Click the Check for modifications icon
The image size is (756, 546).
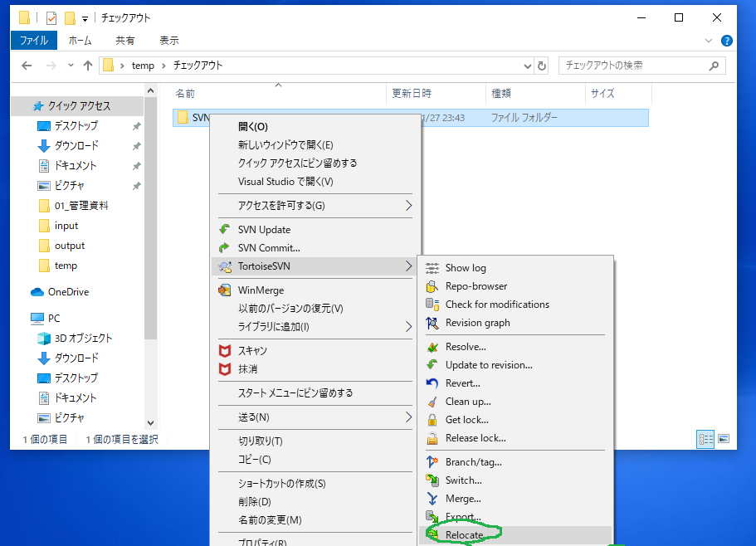coord(432,305)
